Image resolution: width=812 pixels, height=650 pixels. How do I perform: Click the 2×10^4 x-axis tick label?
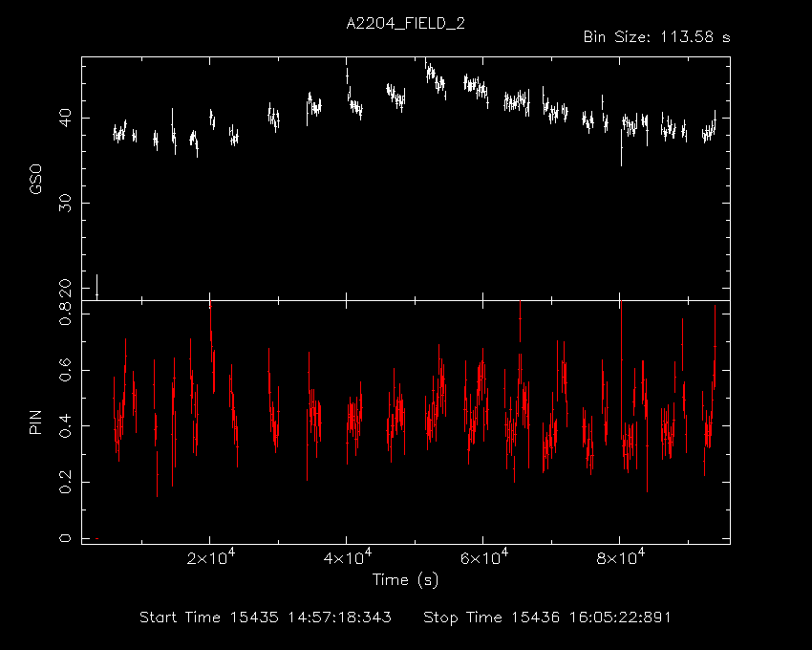(x=210, y=557)
